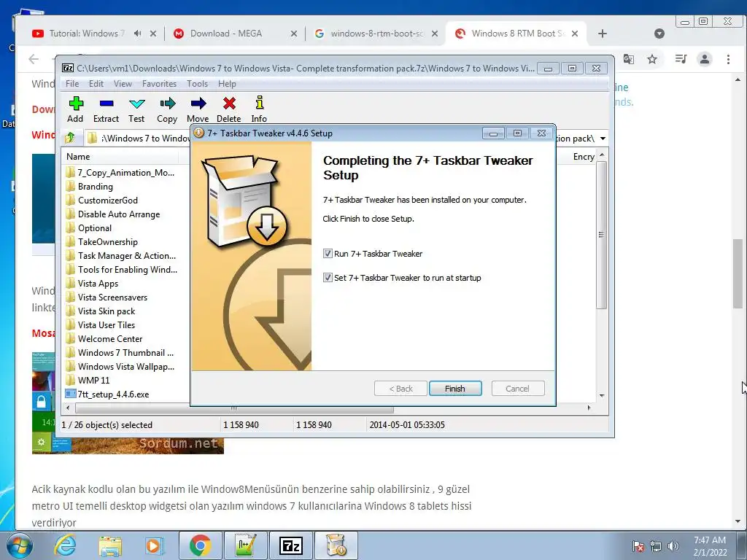Open the Tools menu in 7-Zip
This screenshot has height=560, width=747.
[197, 84]
